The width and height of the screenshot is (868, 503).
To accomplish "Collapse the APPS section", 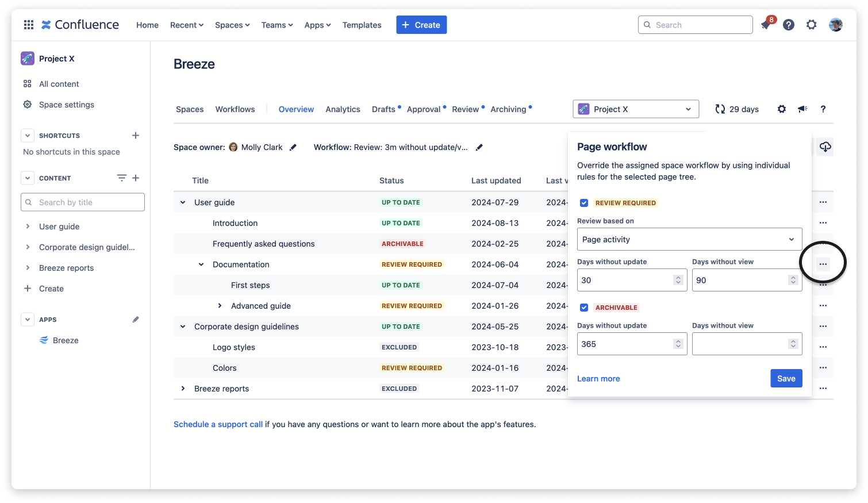I will 28,320.
